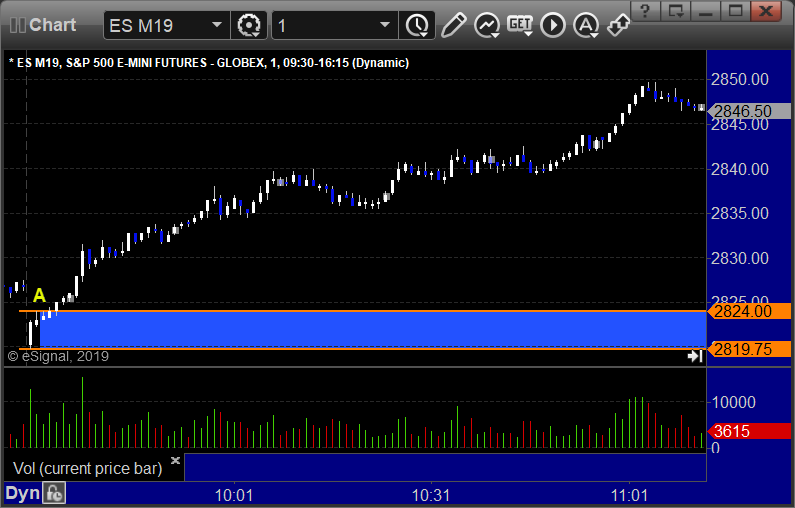Select the Vol (current price bar) label
Viewport: 795px width, 508px height.
[x=87, y=468]
